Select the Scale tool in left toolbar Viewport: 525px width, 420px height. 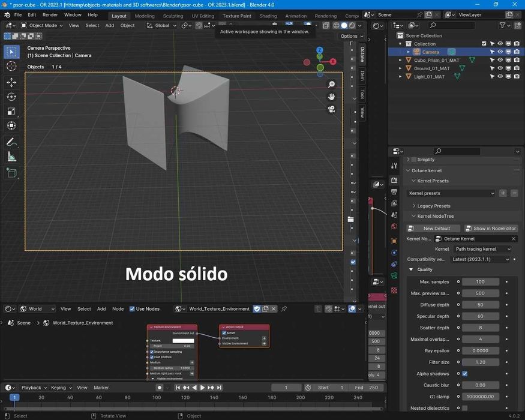pos(11,111)
